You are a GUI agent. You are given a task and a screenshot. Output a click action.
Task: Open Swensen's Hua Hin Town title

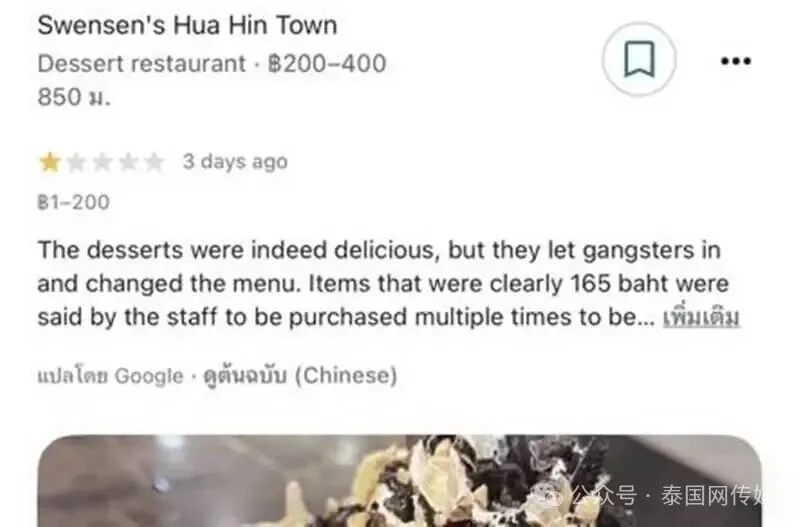click(187, 25)
